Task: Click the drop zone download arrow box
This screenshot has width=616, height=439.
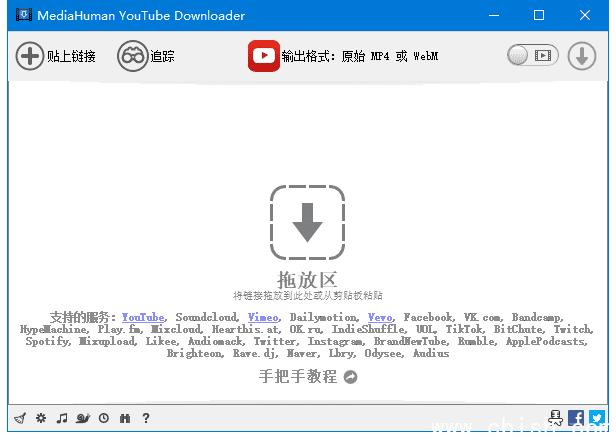Action: (307, 221)
